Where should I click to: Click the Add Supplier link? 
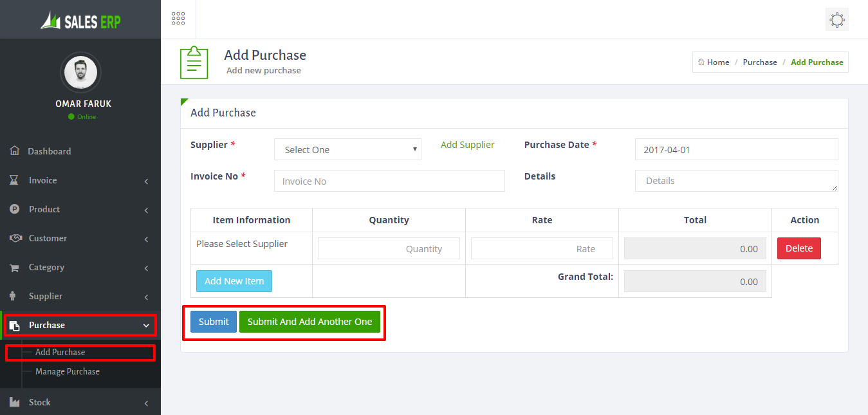[468, 145]
